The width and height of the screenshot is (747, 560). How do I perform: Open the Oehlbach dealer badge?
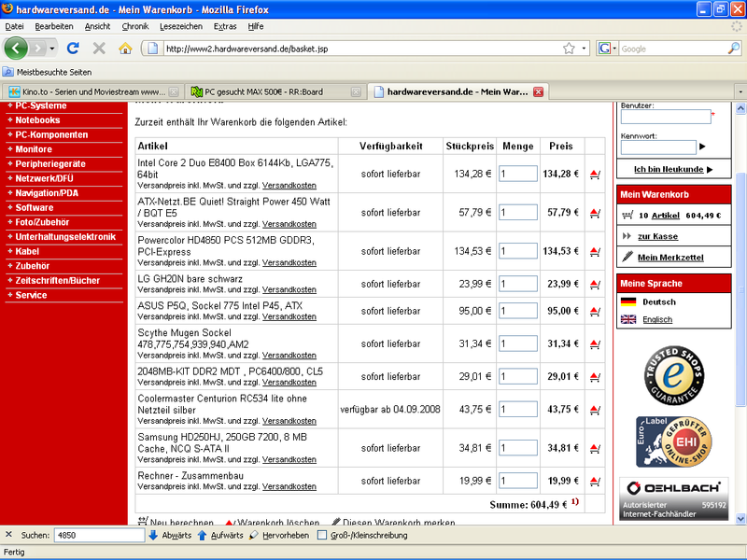tap(673, 498)
